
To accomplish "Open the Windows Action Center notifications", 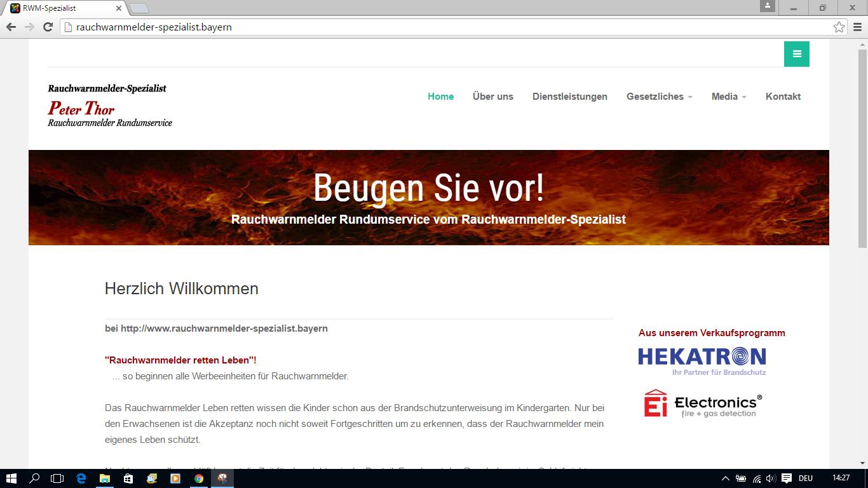I will 786,478.
